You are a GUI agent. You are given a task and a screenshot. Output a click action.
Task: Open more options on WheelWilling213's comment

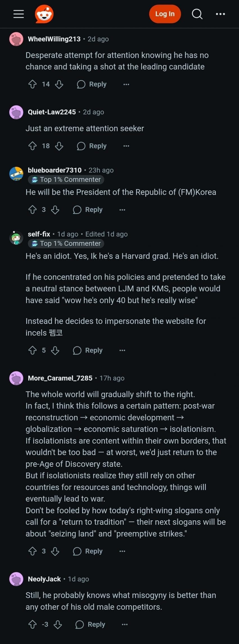tap(126, 84)
